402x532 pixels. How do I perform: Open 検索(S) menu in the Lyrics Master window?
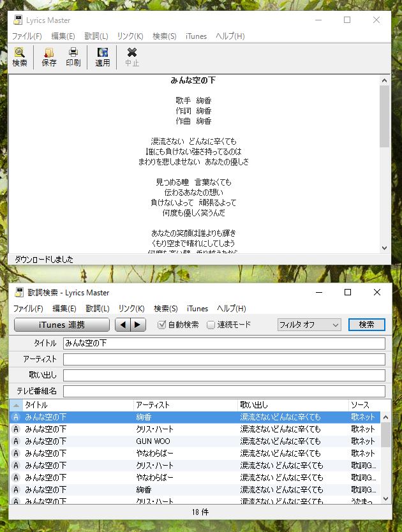point(165,36)
